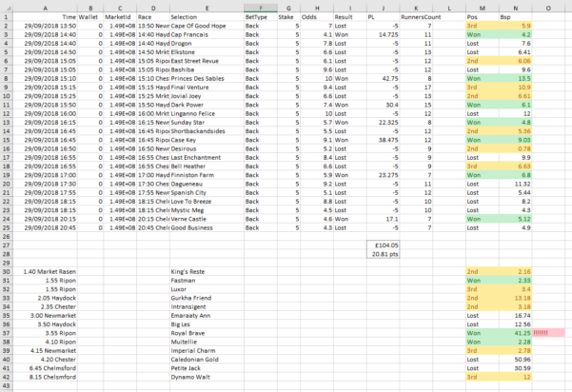Select the 'Princes Des Sables' cell
572x392 pixels.
[207, 78]
